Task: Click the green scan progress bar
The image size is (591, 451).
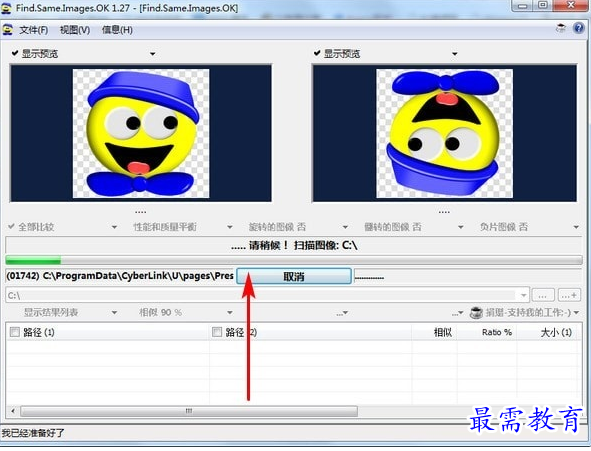Action: tap(294, 260)
